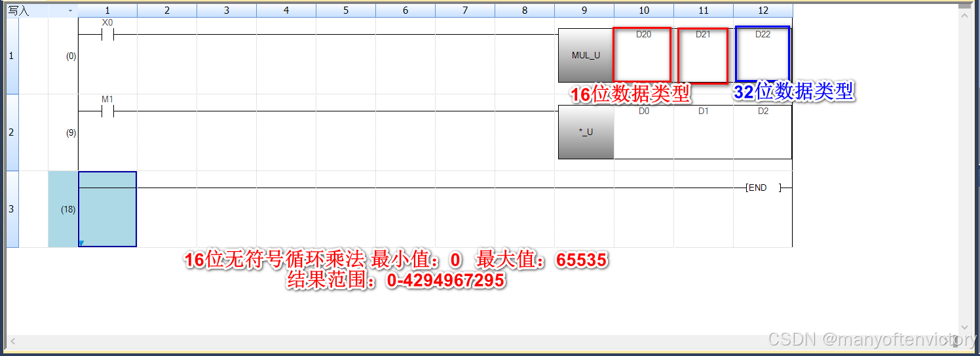Image resolution: width=980 pixels, height=356 pixels.
Task: Select the *_U instruction block
Action: [x=586, y=132]
